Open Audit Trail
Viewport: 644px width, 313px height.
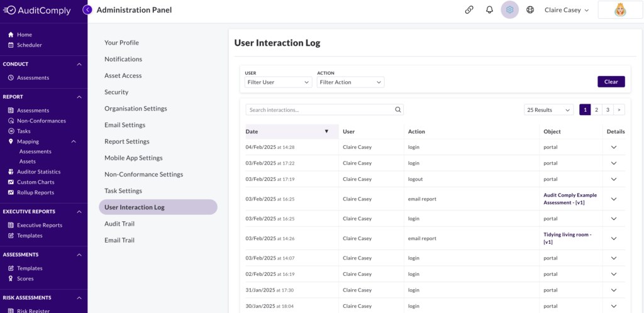[119, 224]
